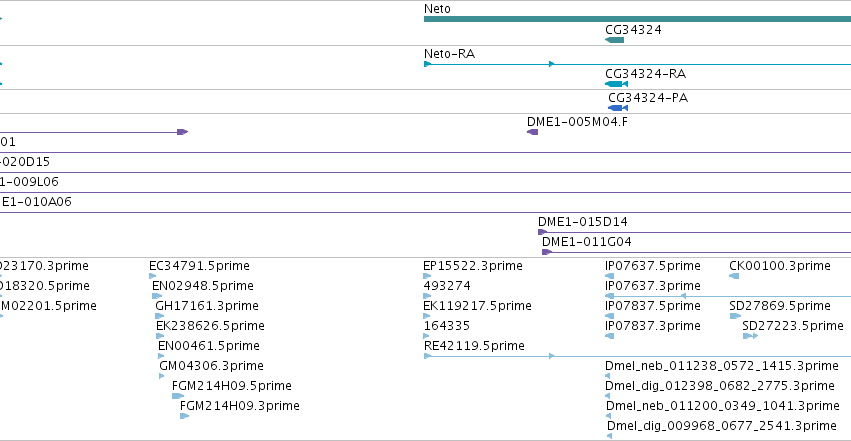The height and width of the screenshot is (441, 851).
Task: Select the DME1-015D14 feature start arrow
Action: coord(542,232)
